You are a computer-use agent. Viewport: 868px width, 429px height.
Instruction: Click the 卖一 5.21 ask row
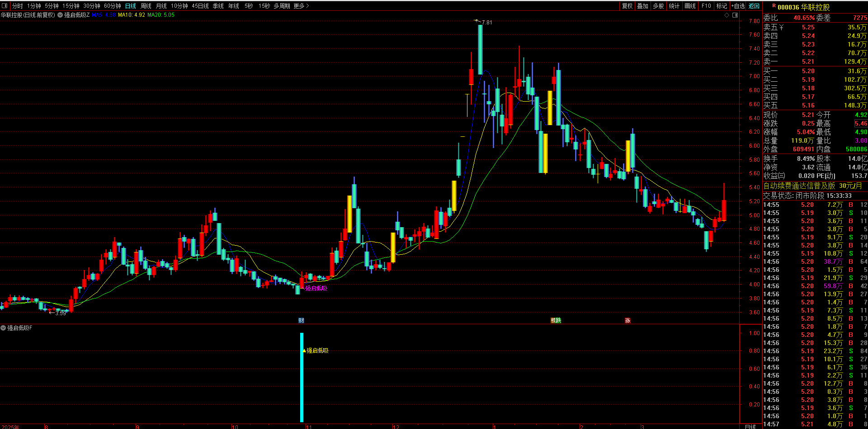815,61
